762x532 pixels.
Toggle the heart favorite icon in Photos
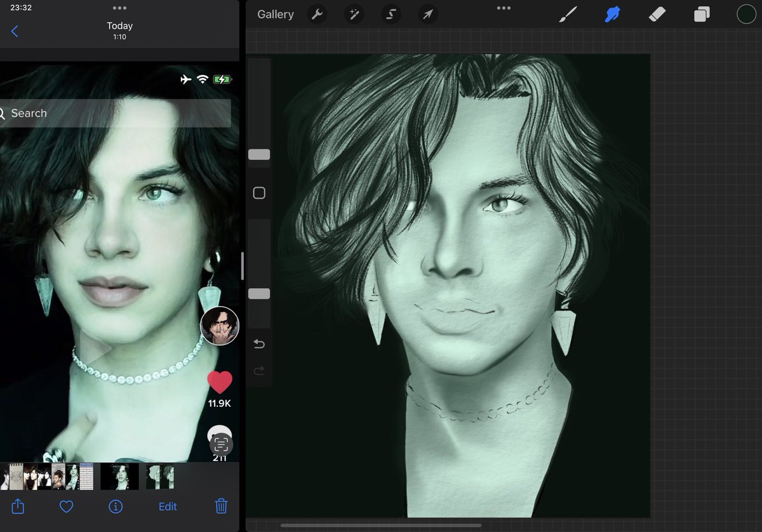tap(67, 507)
